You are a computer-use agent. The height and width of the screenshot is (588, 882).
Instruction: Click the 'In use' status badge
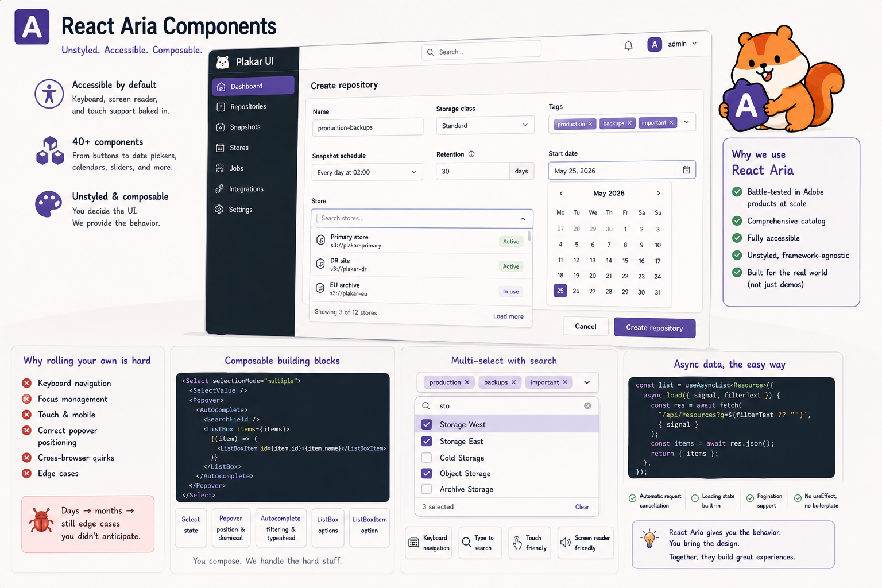(x=511, y=292)
